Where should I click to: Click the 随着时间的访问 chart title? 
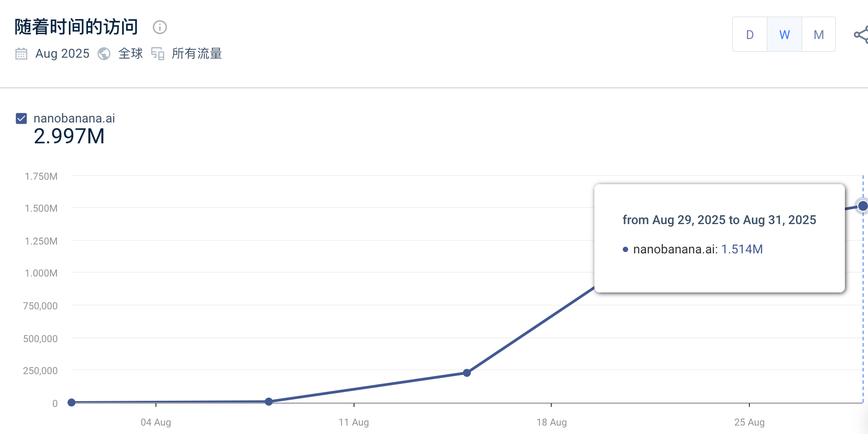point(76,27)
